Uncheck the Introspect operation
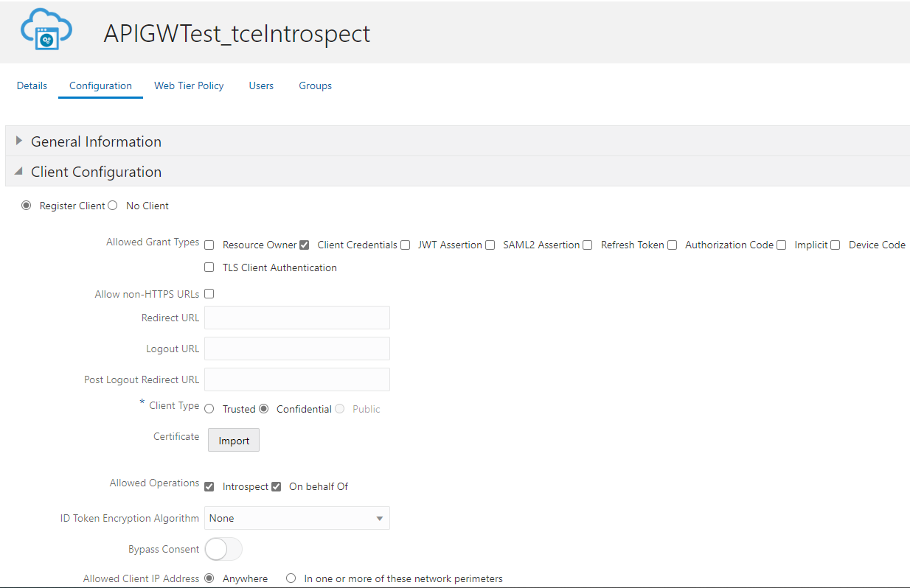 [209, 486]
